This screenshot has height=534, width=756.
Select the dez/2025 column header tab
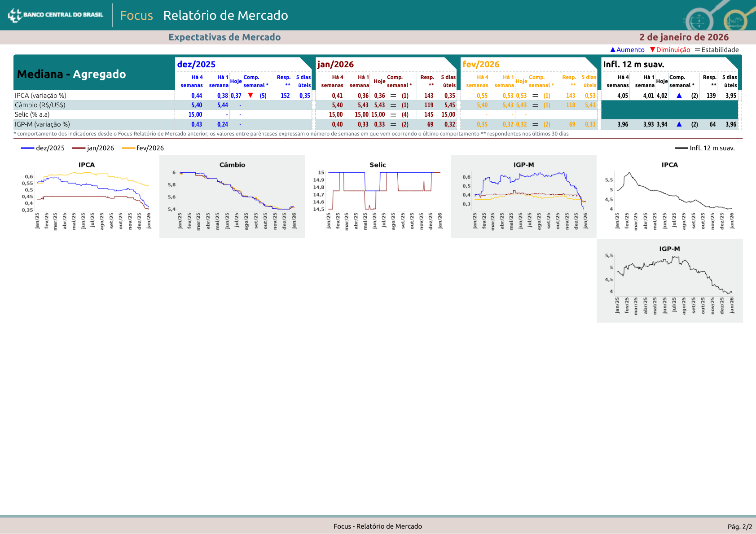[x=196, y=64]
